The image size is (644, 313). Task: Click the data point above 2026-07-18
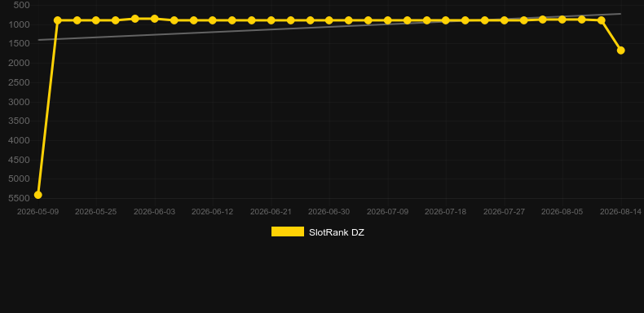point(446,20)
